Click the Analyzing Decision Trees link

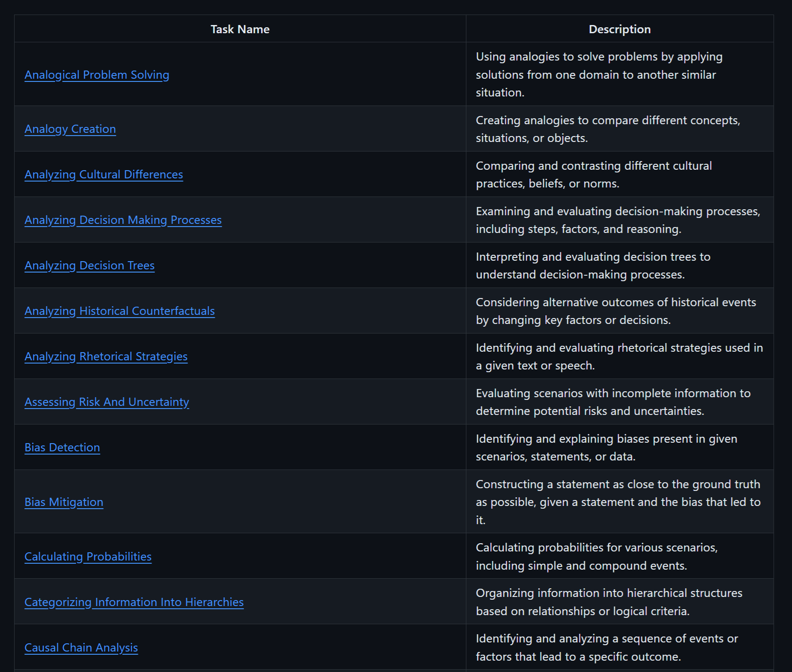90,266
